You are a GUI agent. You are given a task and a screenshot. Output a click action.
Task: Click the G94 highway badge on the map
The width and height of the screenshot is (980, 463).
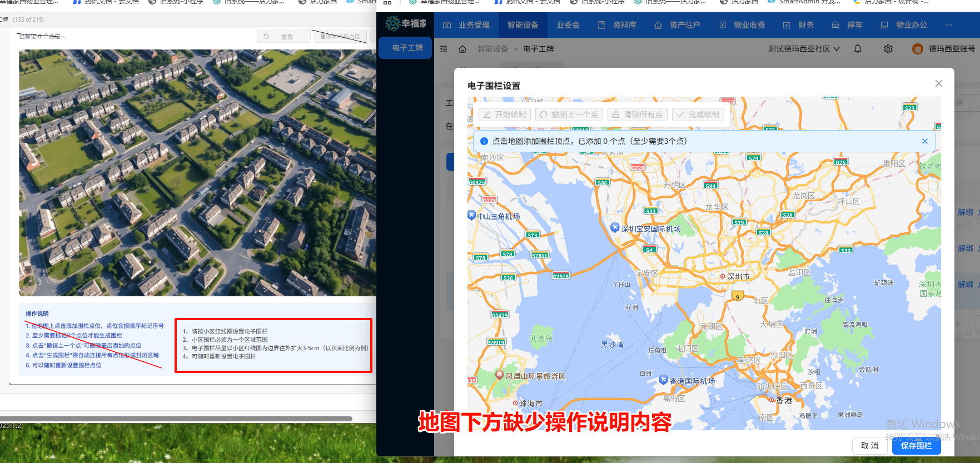tap(711, 186)
